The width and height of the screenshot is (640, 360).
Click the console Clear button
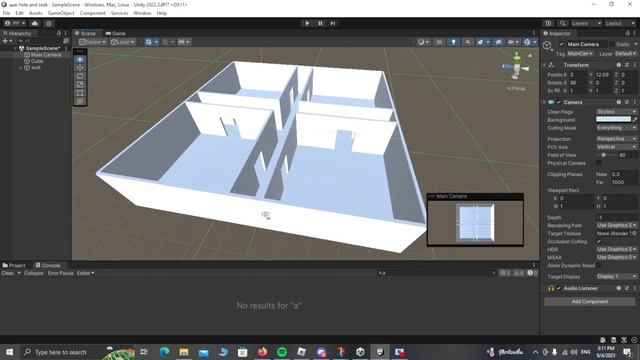(x=8, y=273)
